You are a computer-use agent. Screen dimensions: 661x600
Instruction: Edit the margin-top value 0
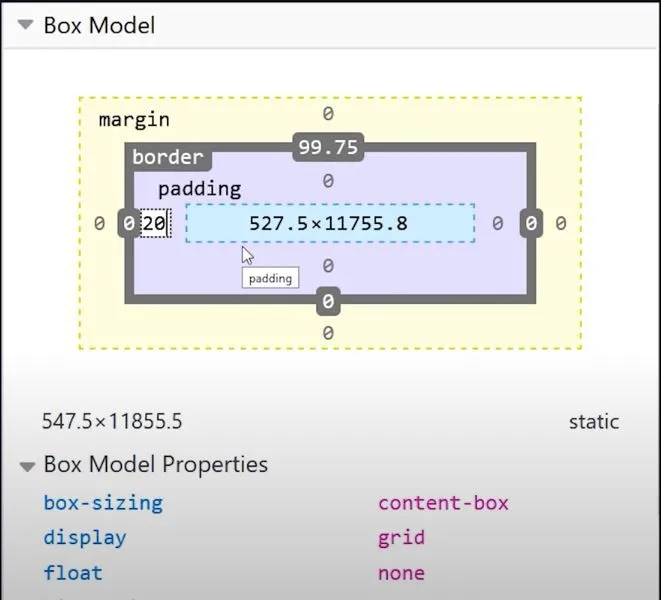pyautogui.click(x=328, y=114)
